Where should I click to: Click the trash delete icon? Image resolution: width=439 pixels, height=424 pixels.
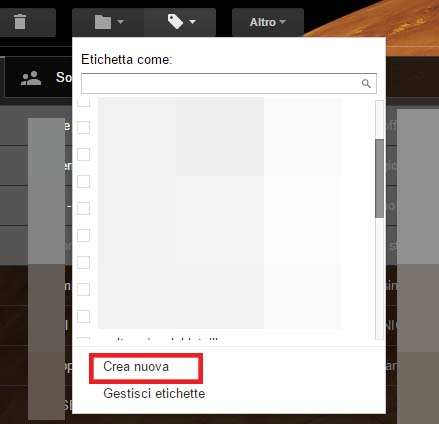[20, 22]
